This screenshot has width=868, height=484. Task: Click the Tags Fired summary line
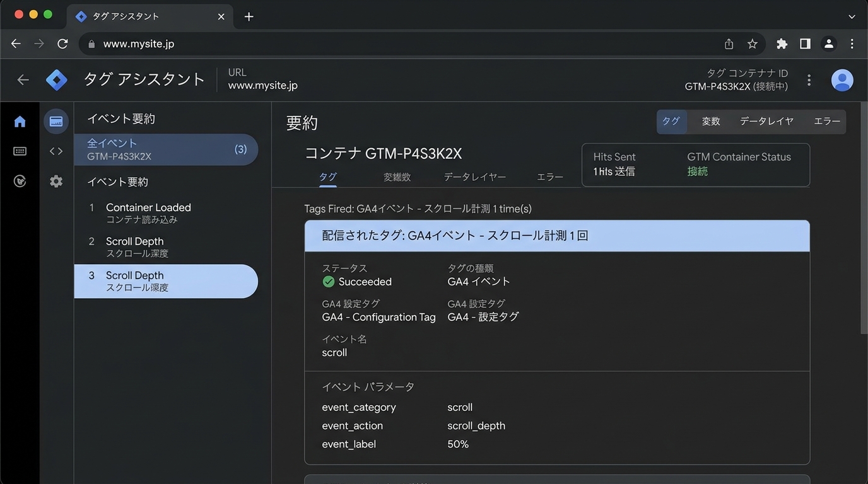[x=418, y=209]
